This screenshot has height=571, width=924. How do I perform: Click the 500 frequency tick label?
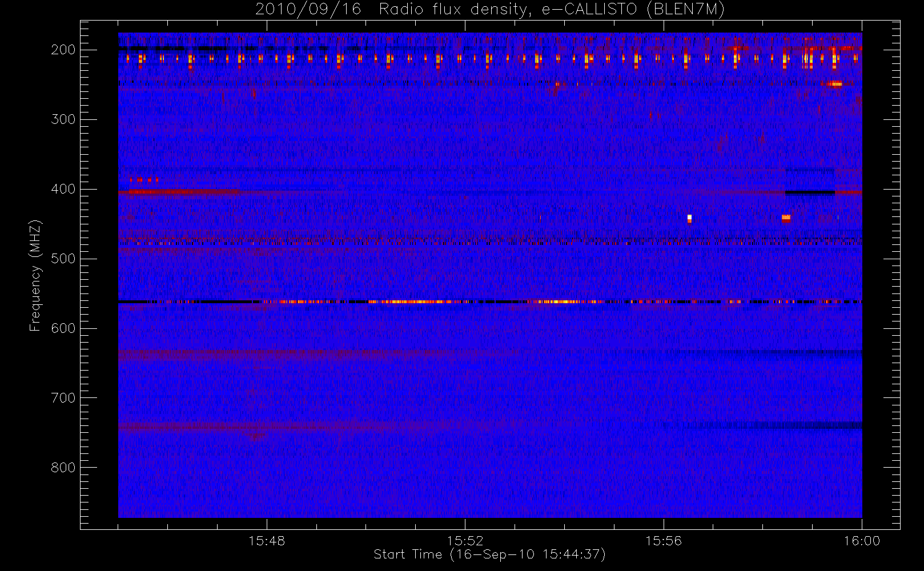point(63,259)
